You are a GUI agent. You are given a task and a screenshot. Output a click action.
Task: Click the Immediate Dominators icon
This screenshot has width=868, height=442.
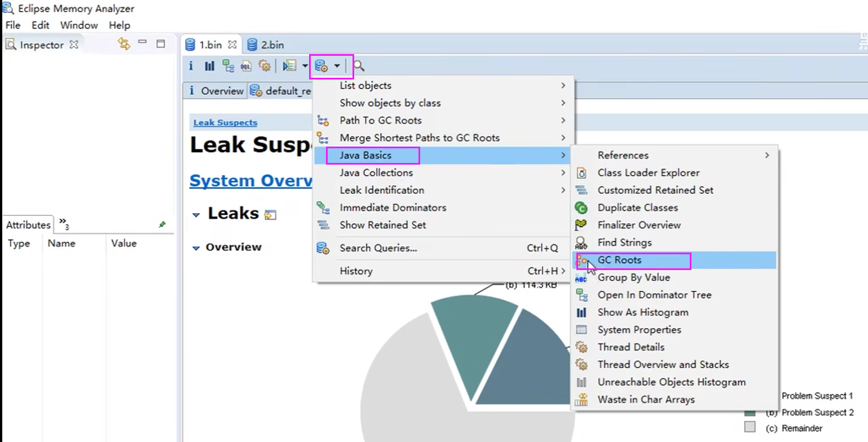[x=323, y=207]
